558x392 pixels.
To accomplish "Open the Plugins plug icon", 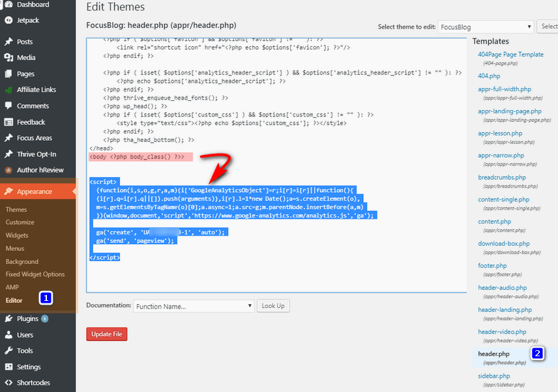I will [9, 318].
